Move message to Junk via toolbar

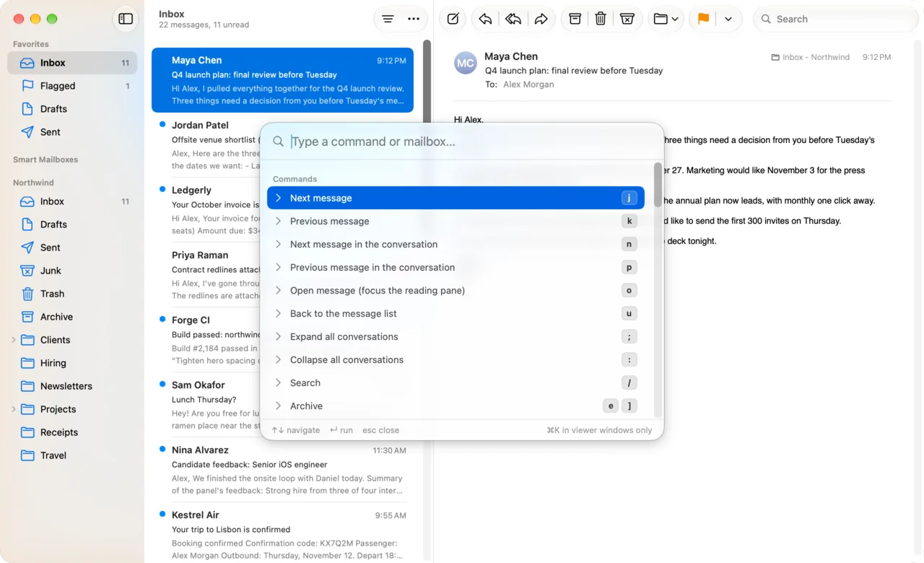coord(627,19)
